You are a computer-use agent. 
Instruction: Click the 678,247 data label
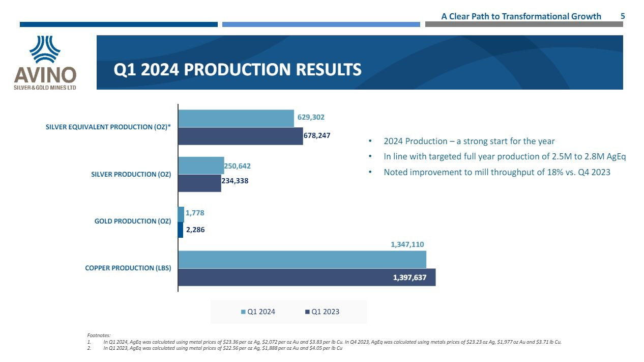317,136
